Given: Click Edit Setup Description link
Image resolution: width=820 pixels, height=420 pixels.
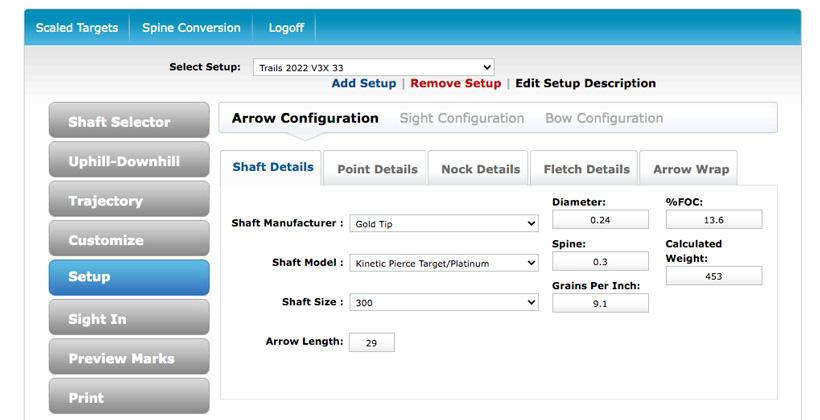Looking at the screenshot, I should pyautogui.click(x=585, y=84).
